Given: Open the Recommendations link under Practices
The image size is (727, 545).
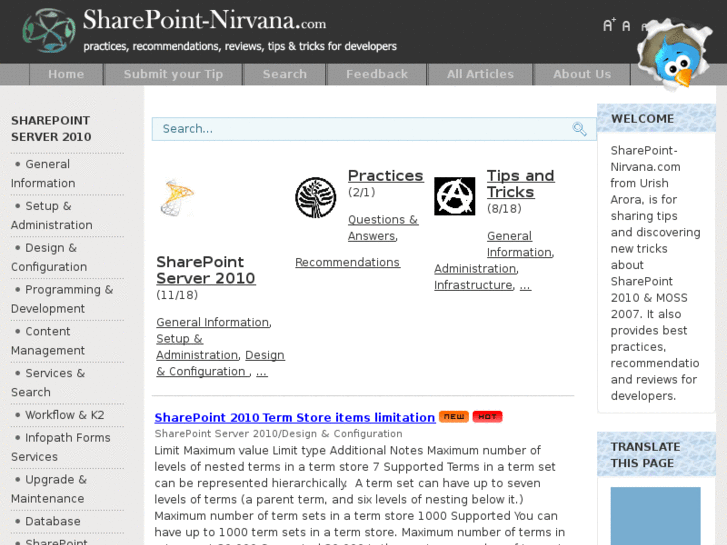Looking at the screenshot, I should click(347, 262).
